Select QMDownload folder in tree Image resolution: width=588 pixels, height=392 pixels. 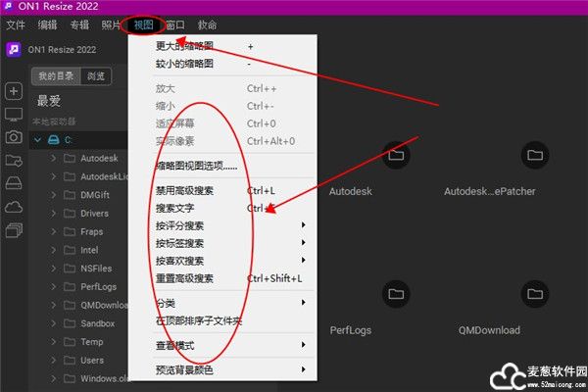104,306
